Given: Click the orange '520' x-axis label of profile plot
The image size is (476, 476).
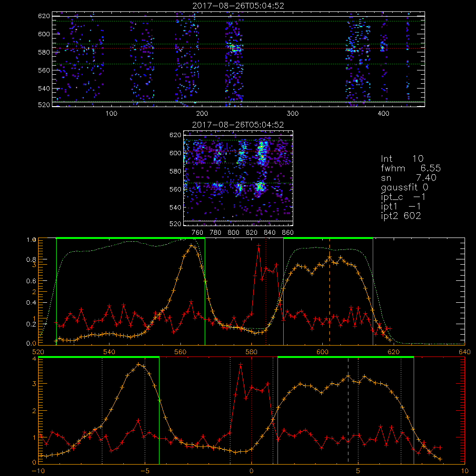Looking at the screenshot, I should (x=38, y=352).
